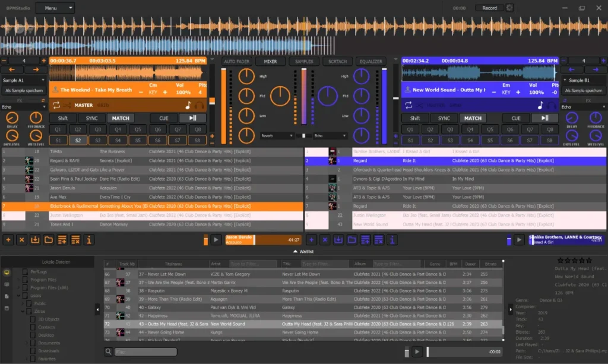Image resolution: width=608 pixels, height=364 pixels.
Task: Toggle shuffle icon on the orange deck
Action: click(x=67, y=105)
